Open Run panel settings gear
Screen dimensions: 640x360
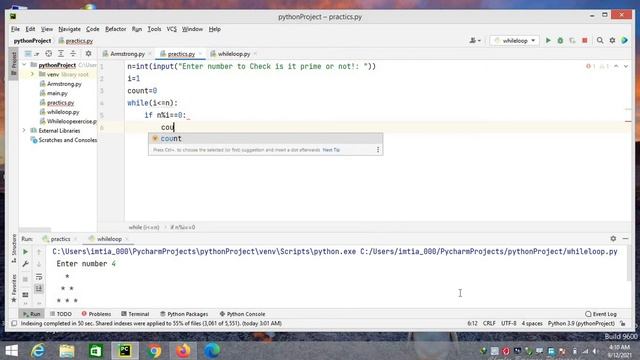point(613,238)
